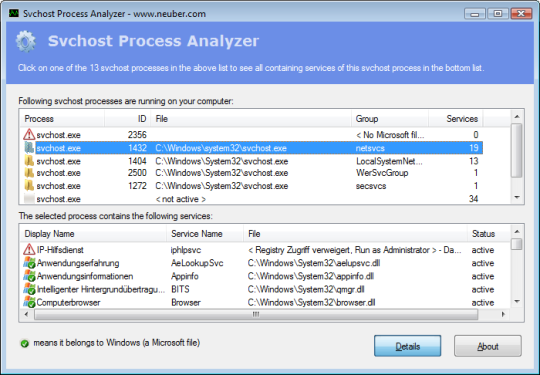This screenshot has width=540, height=375.
Task: Click the app icon in the title bar
Action: [x=14, y=13]
